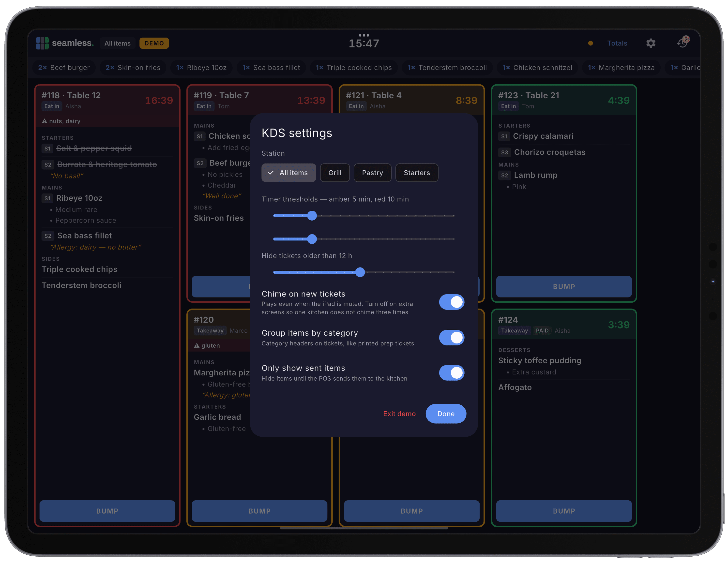Tap the Triple cooked chips item on ticket #118

79,269
